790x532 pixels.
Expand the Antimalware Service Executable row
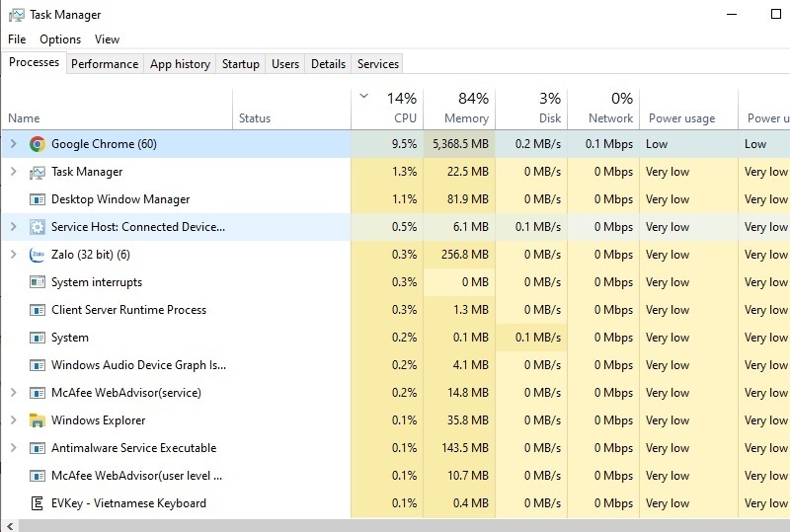tap(14, 448)
